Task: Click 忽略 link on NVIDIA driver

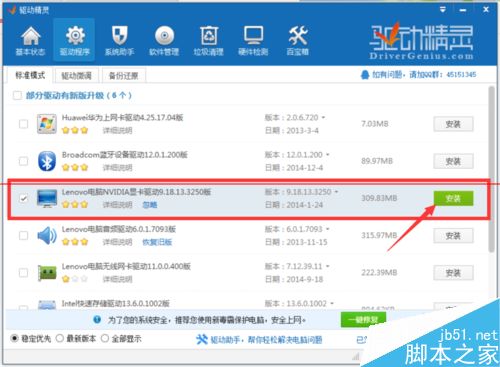Action: pyautogui.click(x=150, y=205)
